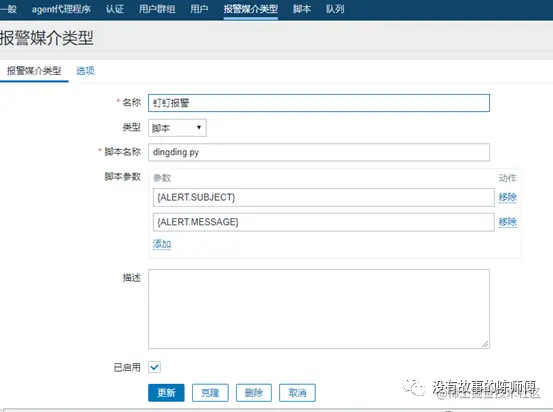This screenshot has width=553, height=412.
Task: Click inside the 描述 text area
Action: click(319, 309)
